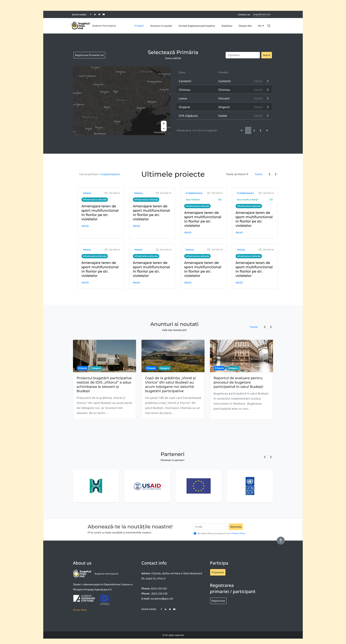The width and height of the screenshot is (346, 644).
Task: Open the Statistica menu item
Action: tap(227, 26)
